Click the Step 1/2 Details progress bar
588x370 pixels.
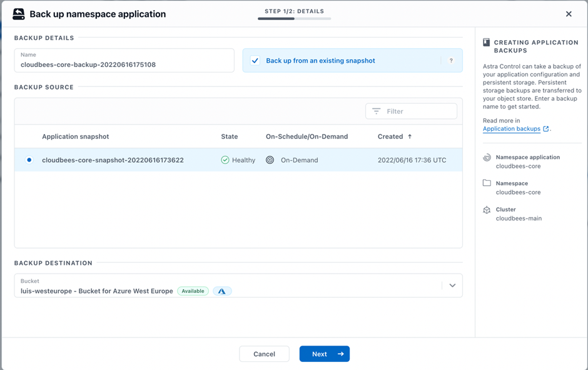(x=295, y=18)
